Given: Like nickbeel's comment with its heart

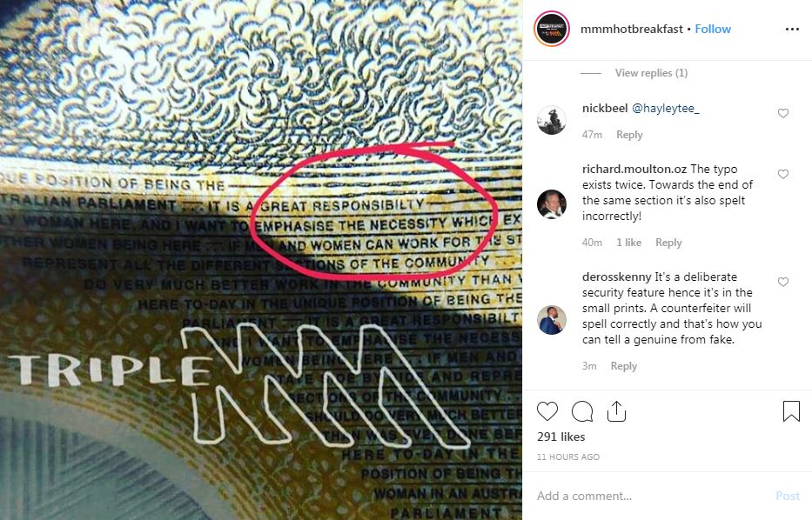Looking at the screenshot, I should tap(783, 113).
